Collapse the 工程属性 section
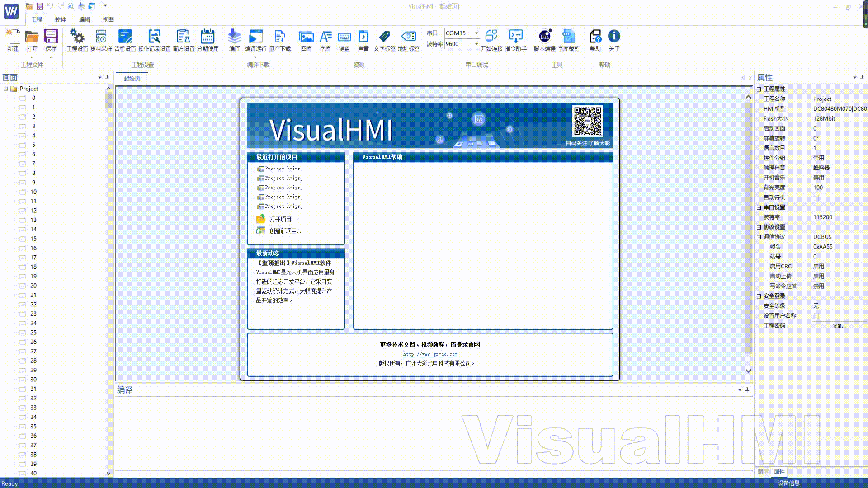Image resolution: width=868 pixels, height=488 pixels. [759, 89]
